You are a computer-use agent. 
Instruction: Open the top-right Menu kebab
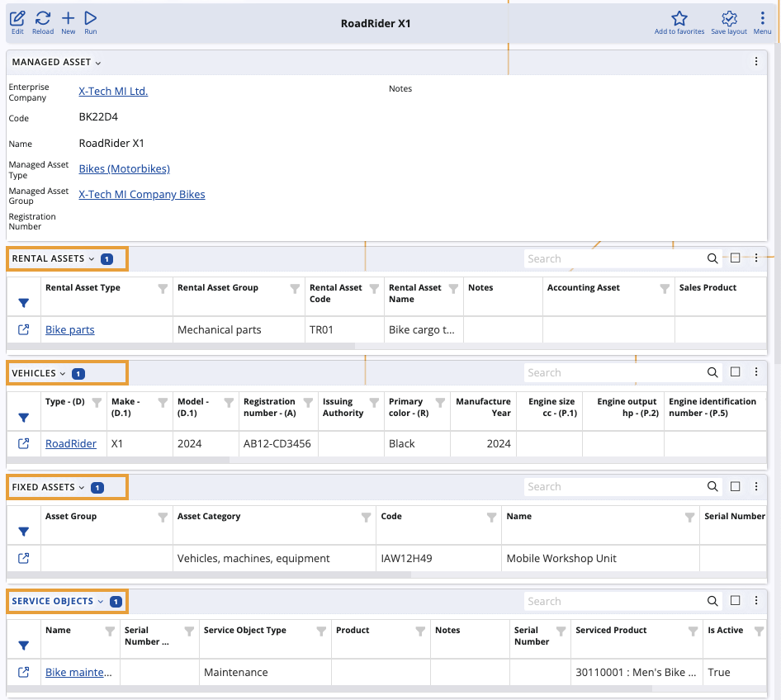(x=762, y=22)
